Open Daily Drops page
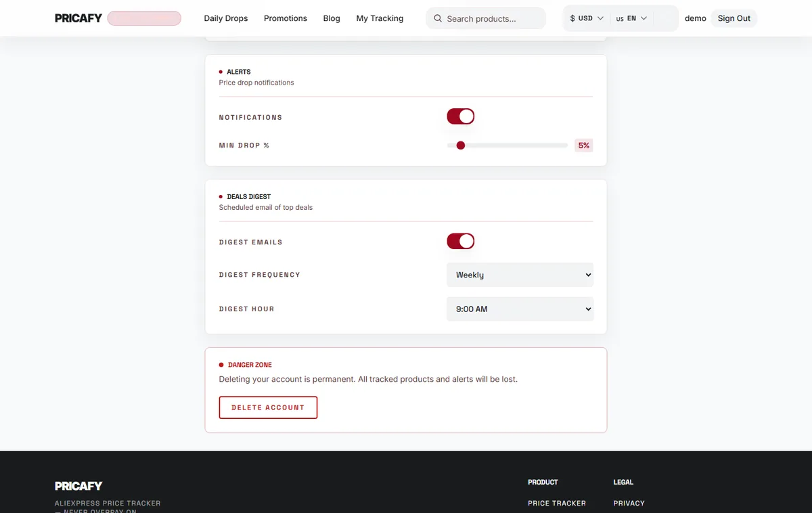812x513 pixels. coord(226,18)
